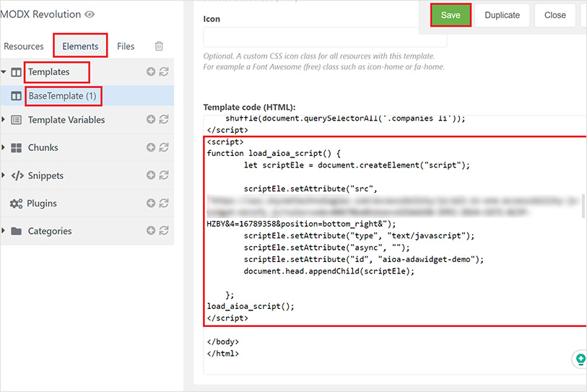Expand the Chunks tree node
Screen dimensions: 587x392
point(4,147)
